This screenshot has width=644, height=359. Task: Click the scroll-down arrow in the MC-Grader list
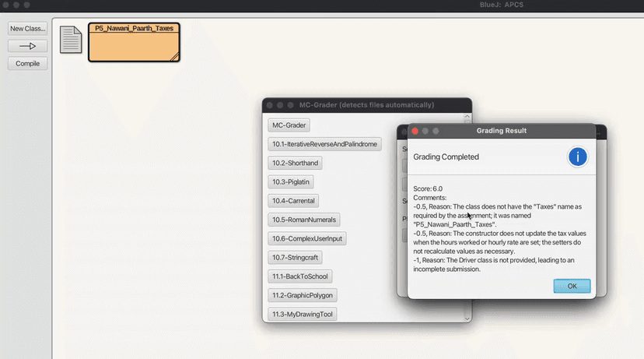467,318
